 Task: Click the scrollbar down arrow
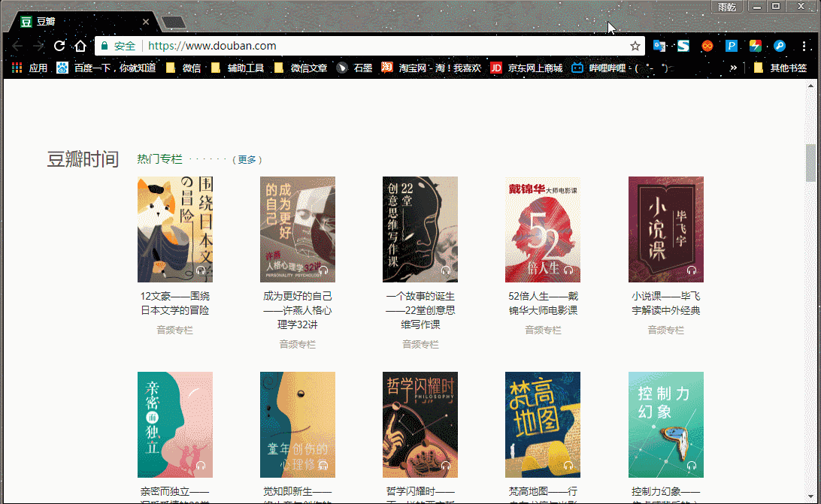point(810,496)
